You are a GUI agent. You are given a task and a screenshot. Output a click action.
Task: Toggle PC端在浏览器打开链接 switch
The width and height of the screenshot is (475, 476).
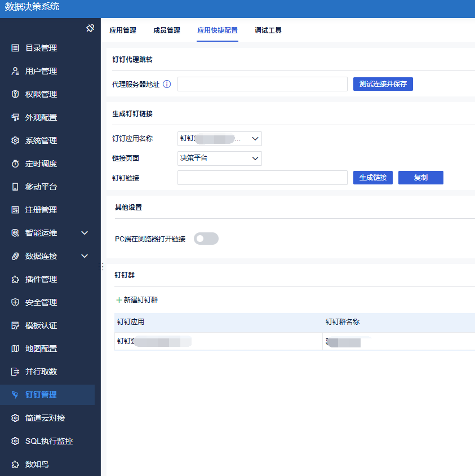[206, 239]
